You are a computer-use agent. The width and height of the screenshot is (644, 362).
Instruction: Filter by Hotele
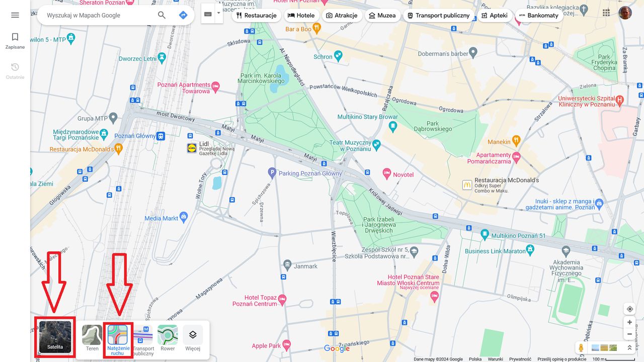pyautogui.click(x=301, y=15)
